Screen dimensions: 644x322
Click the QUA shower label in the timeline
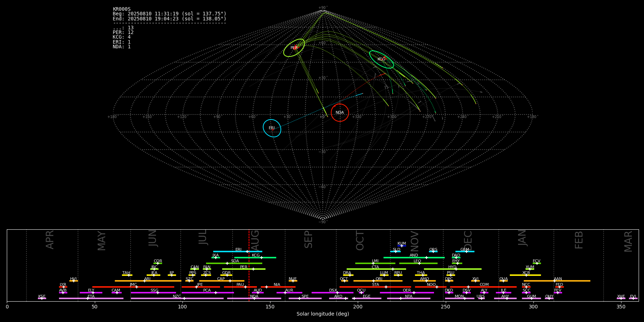click(x=503, y=279)
